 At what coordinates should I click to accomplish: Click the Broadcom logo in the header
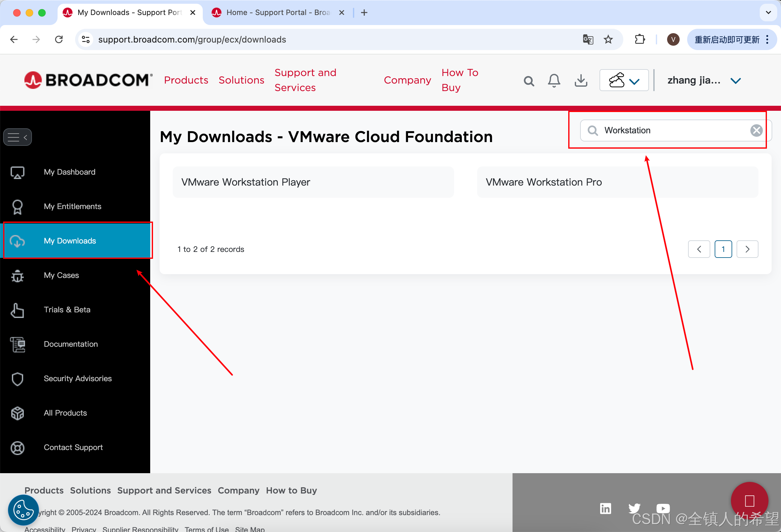pos(88,80)
